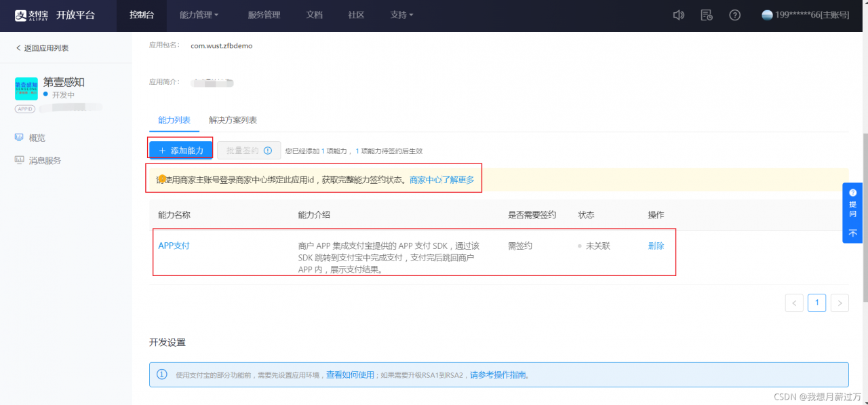Click the 开发中 status label
Screen dimensions: 868x405
(x=63, y=95)
